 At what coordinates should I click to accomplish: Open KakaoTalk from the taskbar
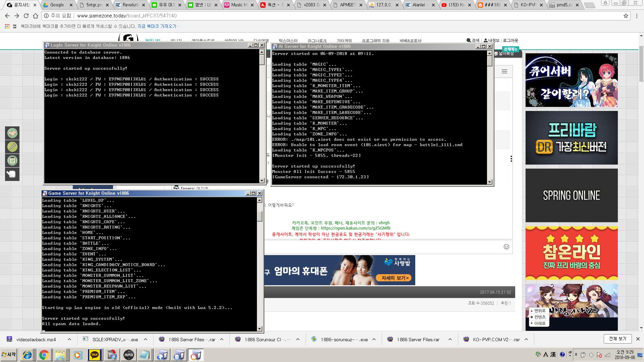tap(94, 355)
